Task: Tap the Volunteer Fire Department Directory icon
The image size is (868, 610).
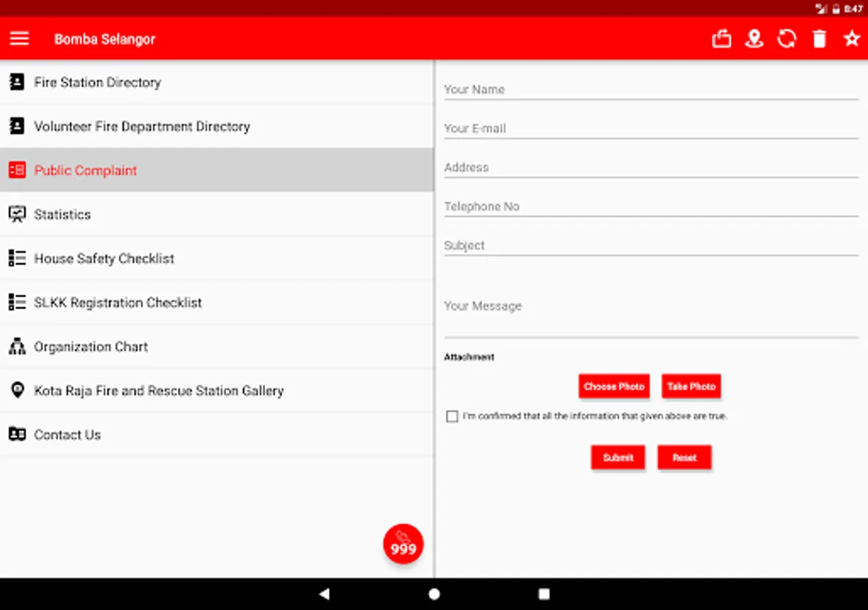Action: [17, 126]
